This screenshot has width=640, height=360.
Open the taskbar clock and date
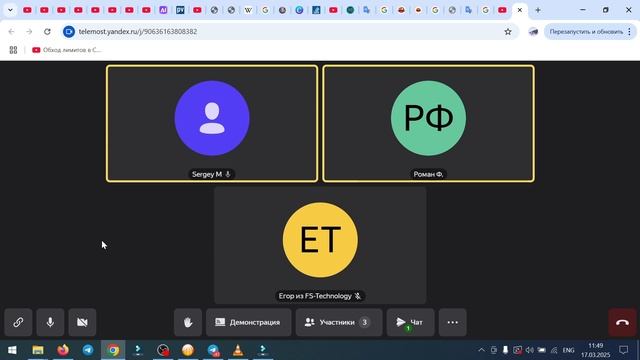(x=596, y=350)
